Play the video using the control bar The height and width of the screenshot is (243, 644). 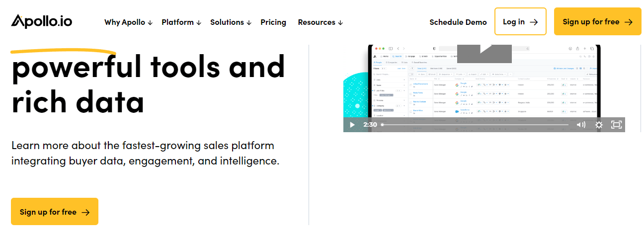click(x=352, y=125)
